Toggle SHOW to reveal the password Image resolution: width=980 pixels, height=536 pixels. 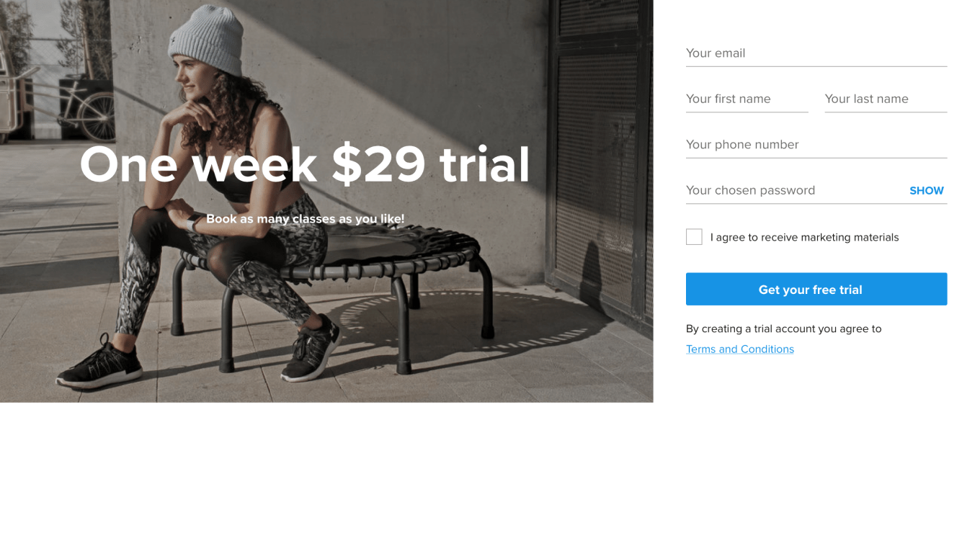coord(926,191)
